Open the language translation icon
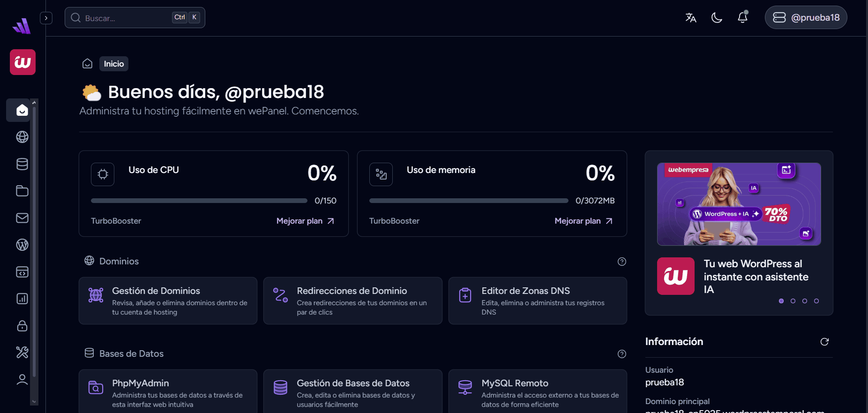The height and width of the screenshot is (413, 868). (691, 18)
